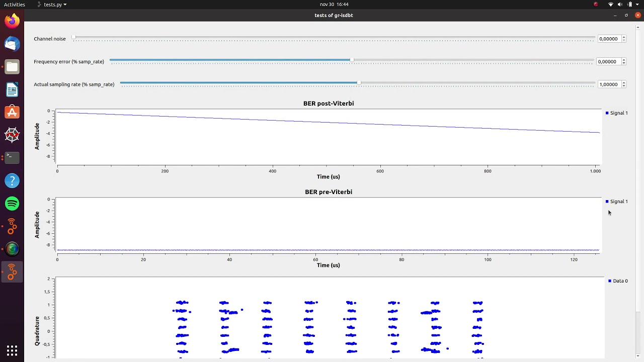The image size is (644, 362).
Task: Open Firefox from the dock
Action: tap(12, 21)
